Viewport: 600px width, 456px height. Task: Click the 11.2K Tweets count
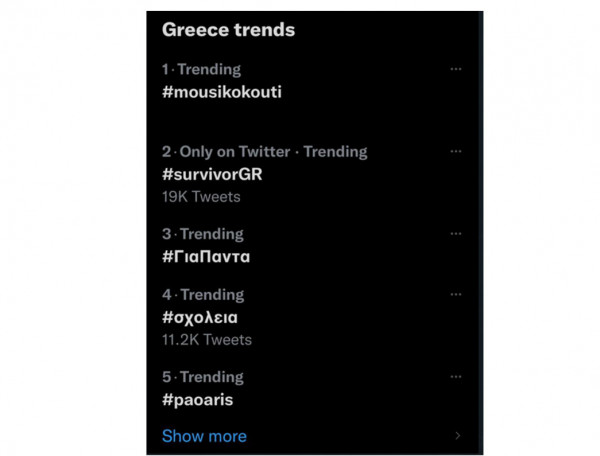207,340
